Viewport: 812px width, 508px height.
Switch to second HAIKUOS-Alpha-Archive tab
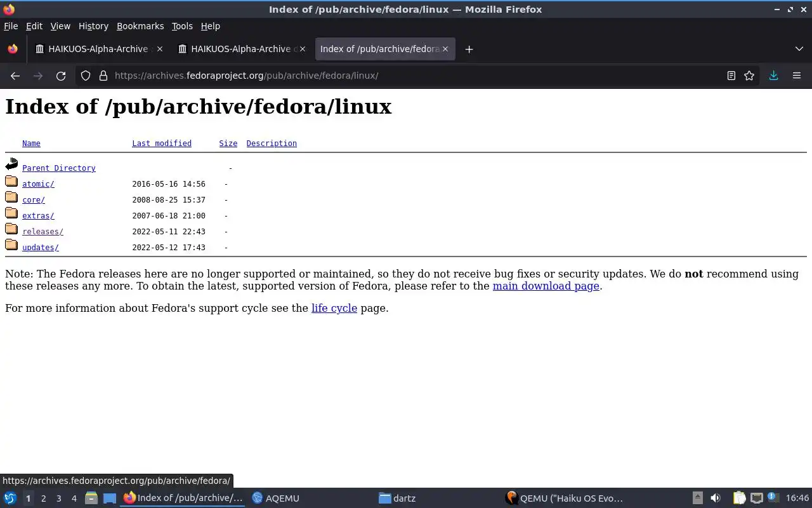[242, 49]
